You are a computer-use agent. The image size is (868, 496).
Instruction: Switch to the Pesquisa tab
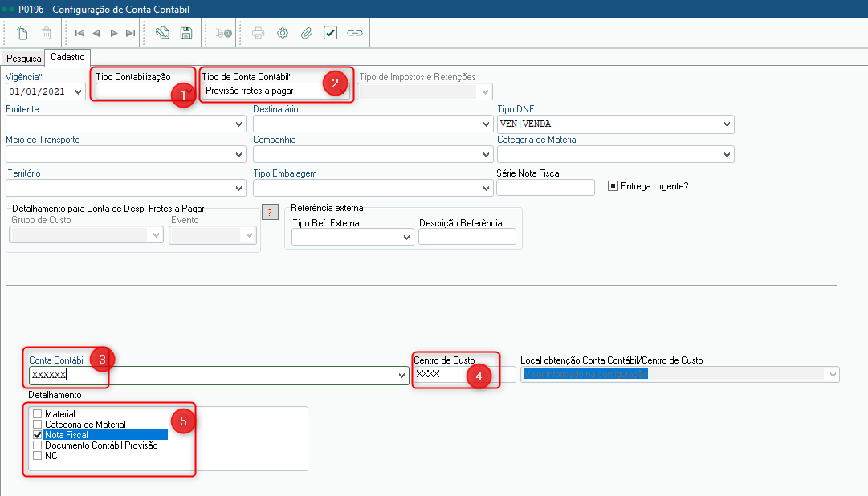coord(24,58)
